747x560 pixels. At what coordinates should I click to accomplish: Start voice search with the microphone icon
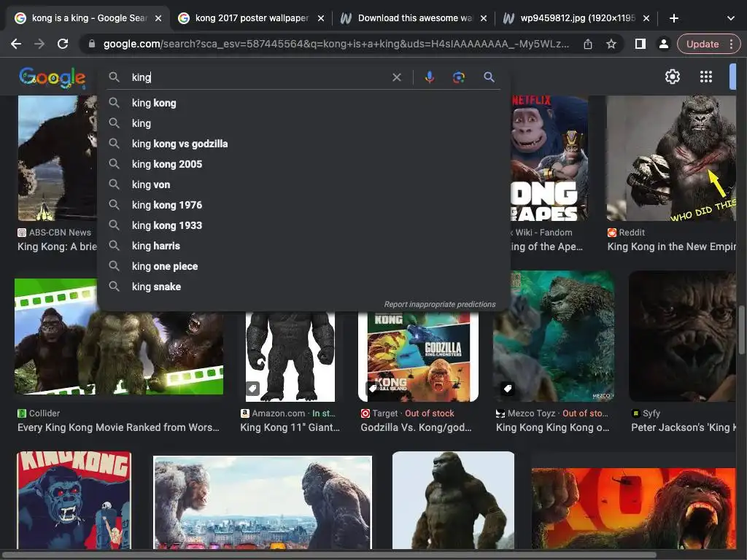(x=429, y=77)
